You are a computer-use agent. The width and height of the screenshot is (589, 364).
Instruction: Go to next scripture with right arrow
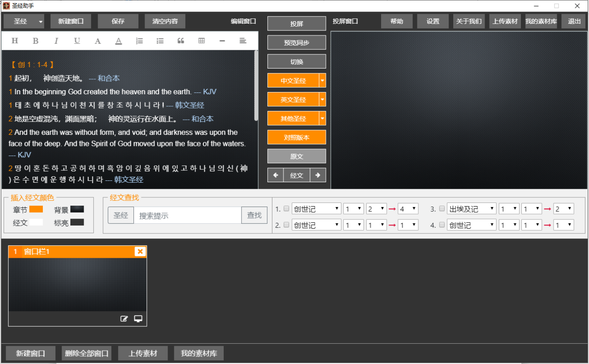318,175
